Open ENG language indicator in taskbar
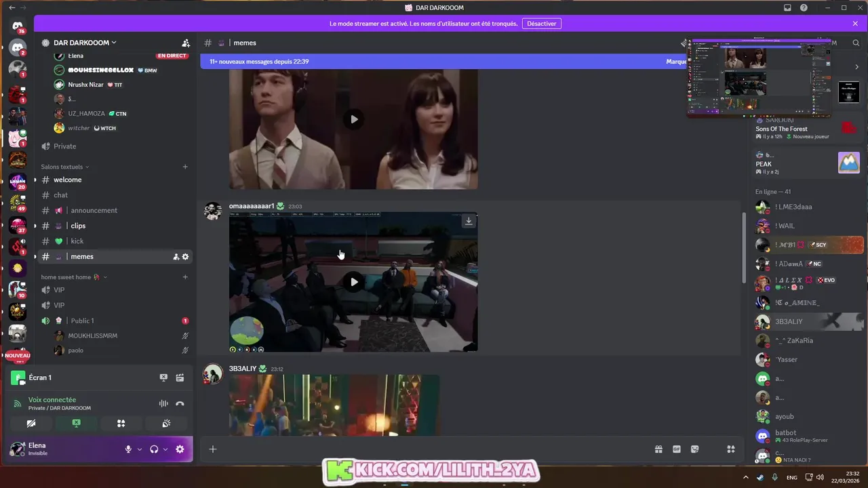The image size is (868, 488). click(x=791, y=477)
